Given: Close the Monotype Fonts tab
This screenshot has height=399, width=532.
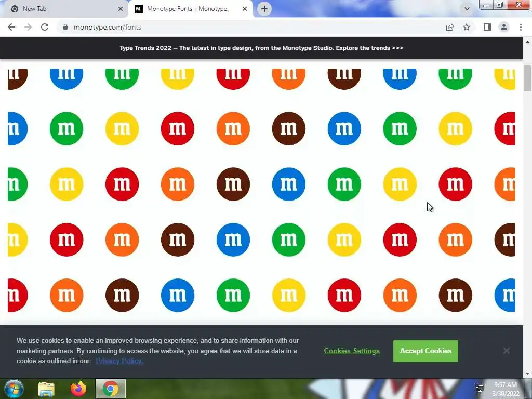Looking at the screenshot, I should [245, 9].
